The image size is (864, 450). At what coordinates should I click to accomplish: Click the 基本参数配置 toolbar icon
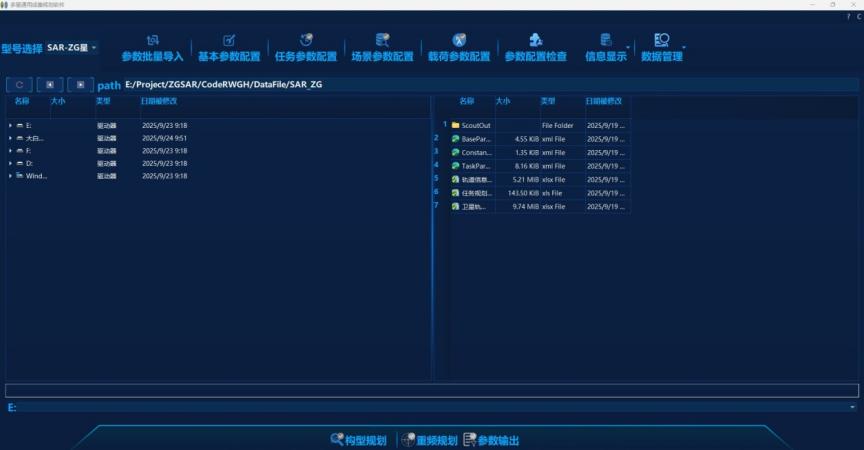point(229,47)
